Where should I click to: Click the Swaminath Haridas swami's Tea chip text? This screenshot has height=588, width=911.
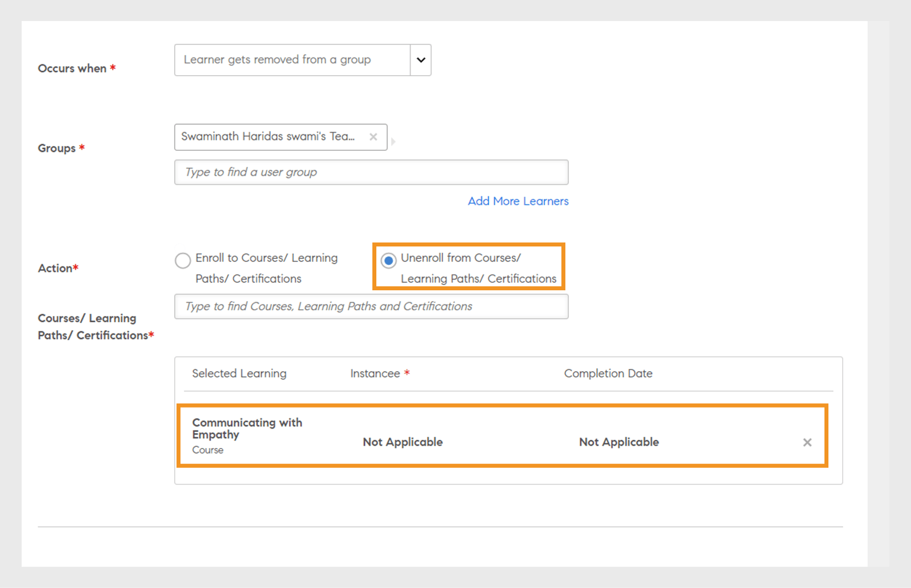[268, 137]
